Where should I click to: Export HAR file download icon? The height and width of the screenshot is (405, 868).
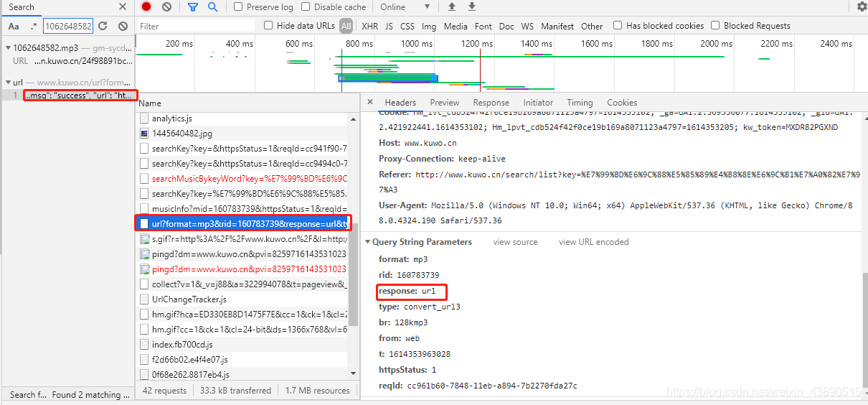(472, 6)
